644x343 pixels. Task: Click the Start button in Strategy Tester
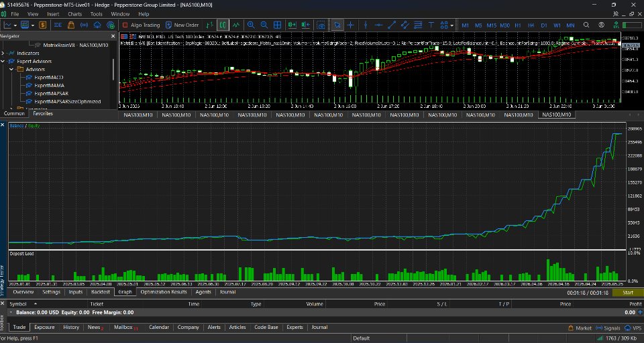[x=628, y=293]
